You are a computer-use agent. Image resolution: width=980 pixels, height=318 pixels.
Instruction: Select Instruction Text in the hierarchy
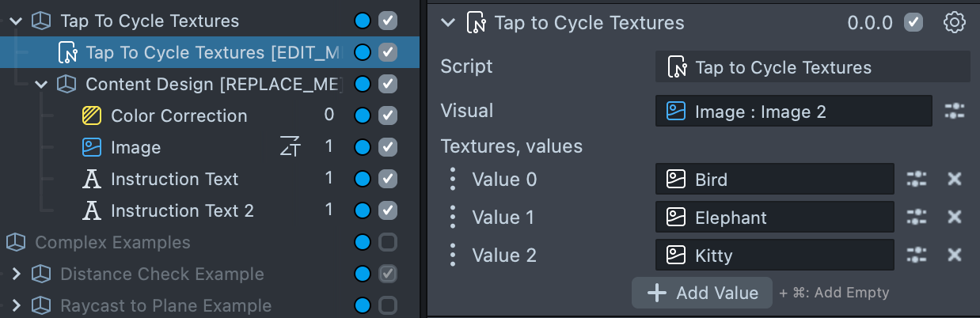pos(174,180)
